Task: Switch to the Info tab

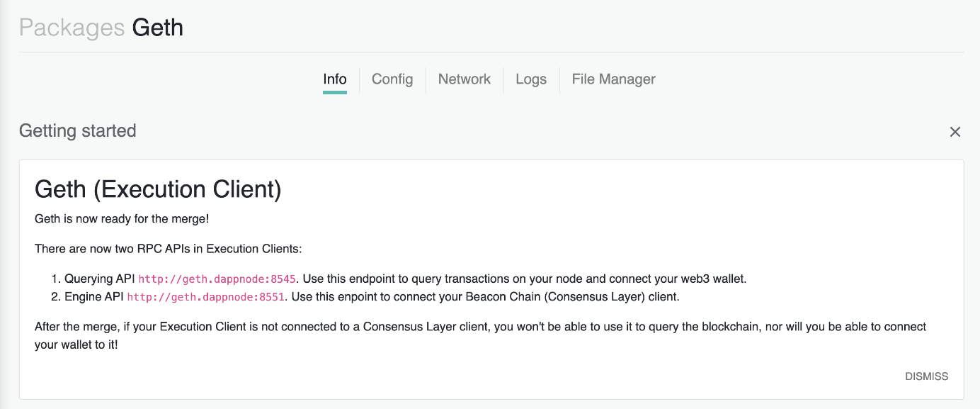Action: (x=335, y=79)
